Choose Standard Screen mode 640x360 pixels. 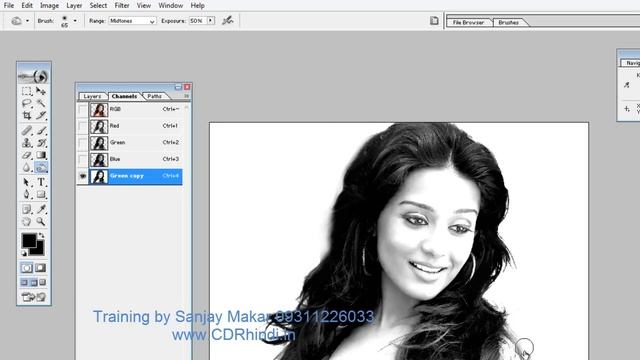(24, 282)
